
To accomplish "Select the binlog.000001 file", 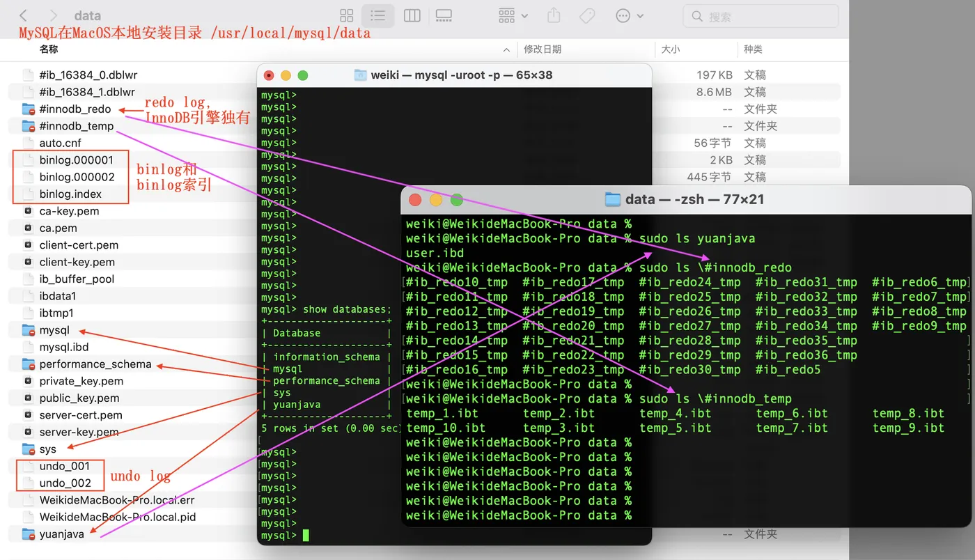I will tap(76, 160).
